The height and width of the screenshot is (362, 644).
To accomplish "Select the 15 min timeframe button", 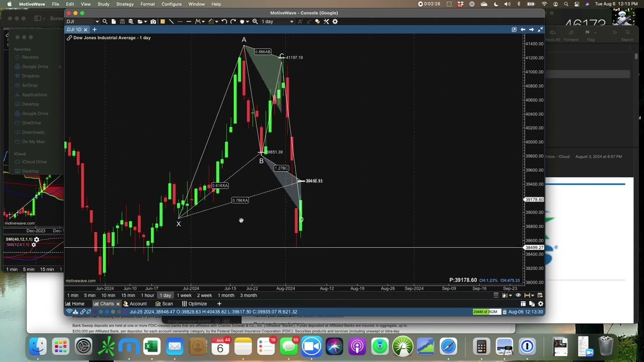I will click(128, 295).
